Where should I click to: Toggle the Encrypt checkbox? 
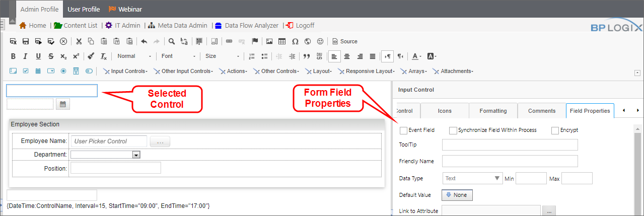pyautogui.click(x=555, y=130)
